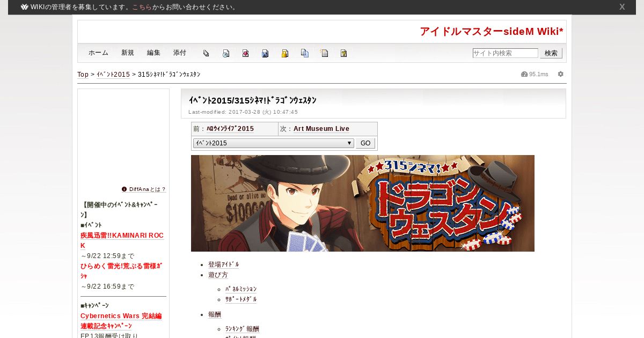The width and height of the screenshot is (644, 338).
Task: Open the ホーム menu item
Action: click(98, 53)
